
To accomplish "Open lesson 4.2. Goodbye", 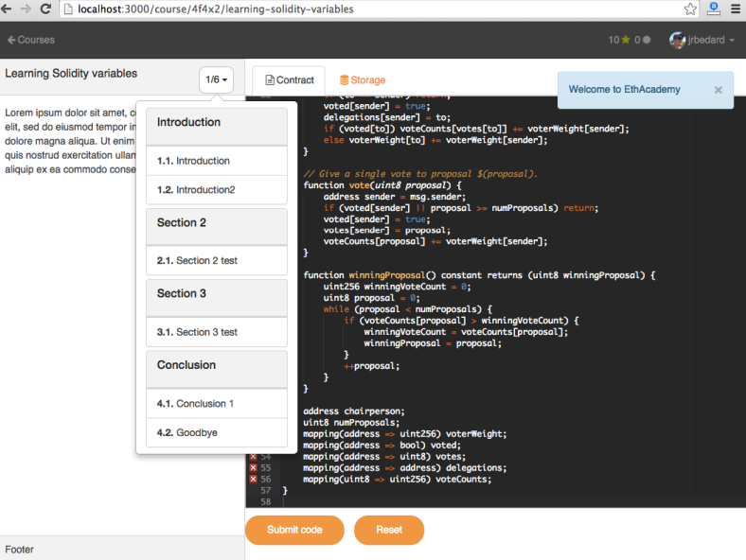I will pyautogui.click(x=217, y=432).
